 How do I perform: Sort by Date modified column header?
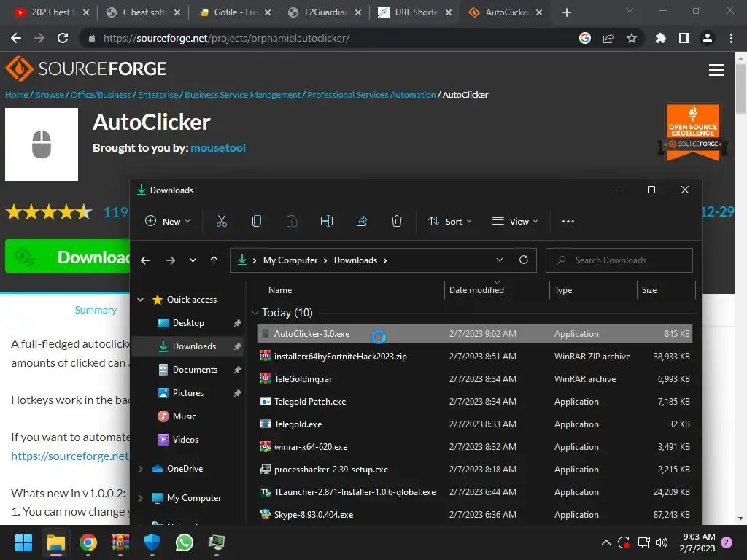(476, 290)
